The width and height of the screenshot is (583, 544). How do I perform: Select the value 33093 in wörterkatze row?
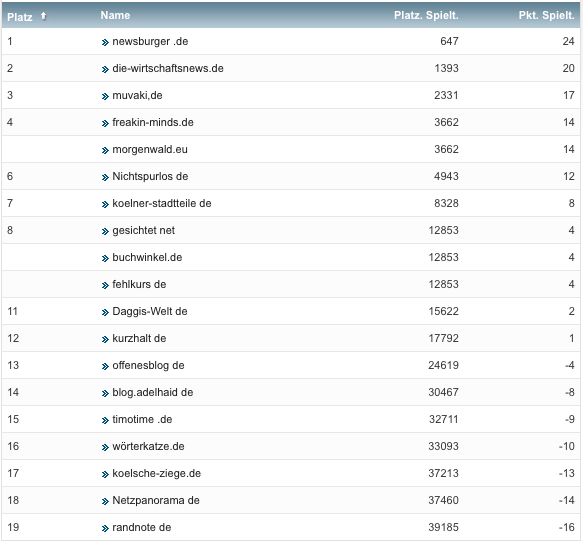tap(443, 446)
